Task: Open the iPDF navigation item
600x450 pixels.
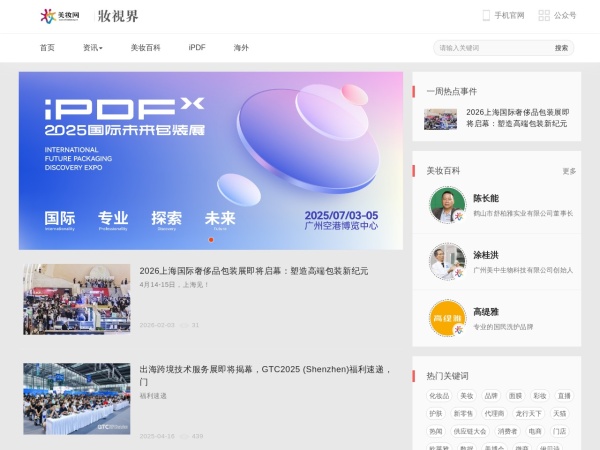Action: click(196, 48)
